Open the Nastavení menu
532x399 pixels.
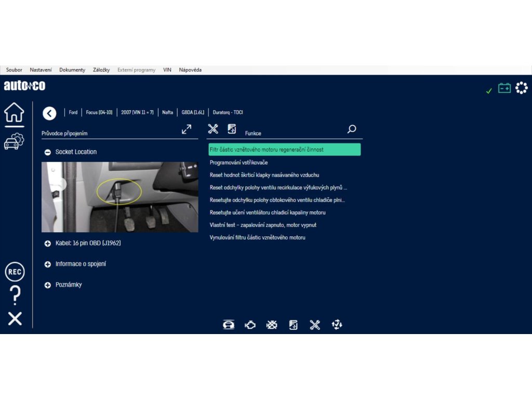tap(41, 70)
